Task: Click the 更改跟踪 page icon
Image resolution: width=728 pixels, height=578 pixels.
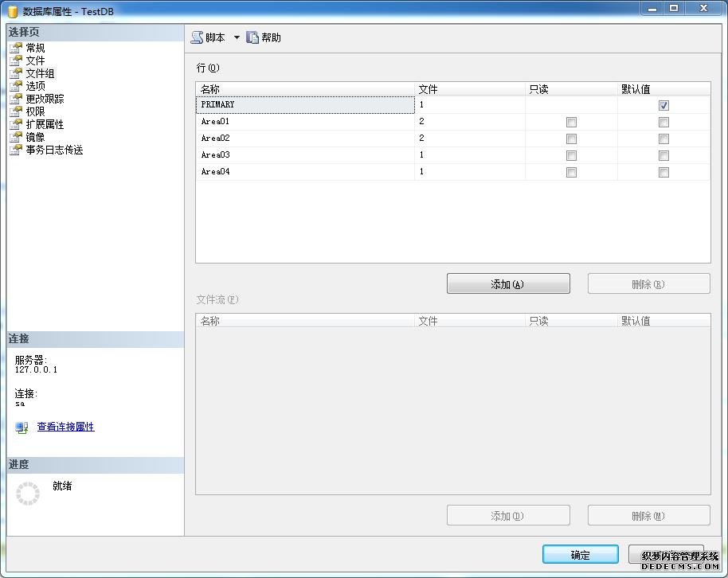Action: click(16, 99)
